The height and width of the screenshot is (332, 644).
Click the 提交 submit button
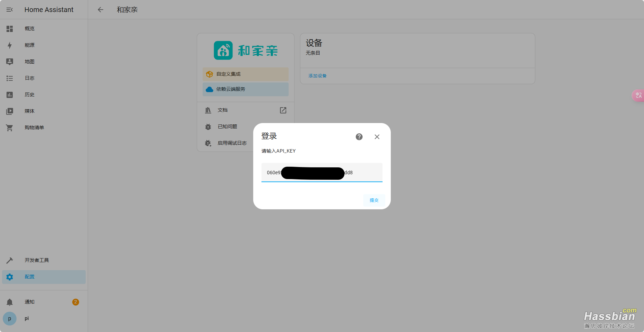point(374,200)
